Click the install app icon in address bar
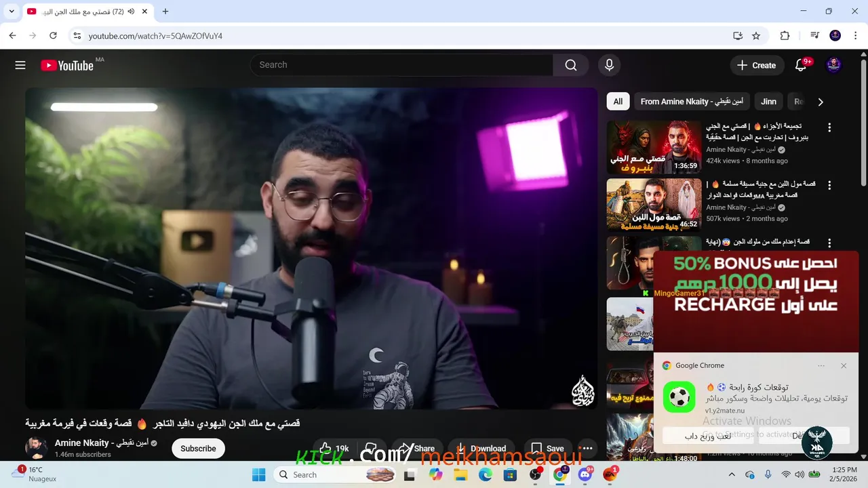This screenshot has height=488, width=868. pos(738,36)
